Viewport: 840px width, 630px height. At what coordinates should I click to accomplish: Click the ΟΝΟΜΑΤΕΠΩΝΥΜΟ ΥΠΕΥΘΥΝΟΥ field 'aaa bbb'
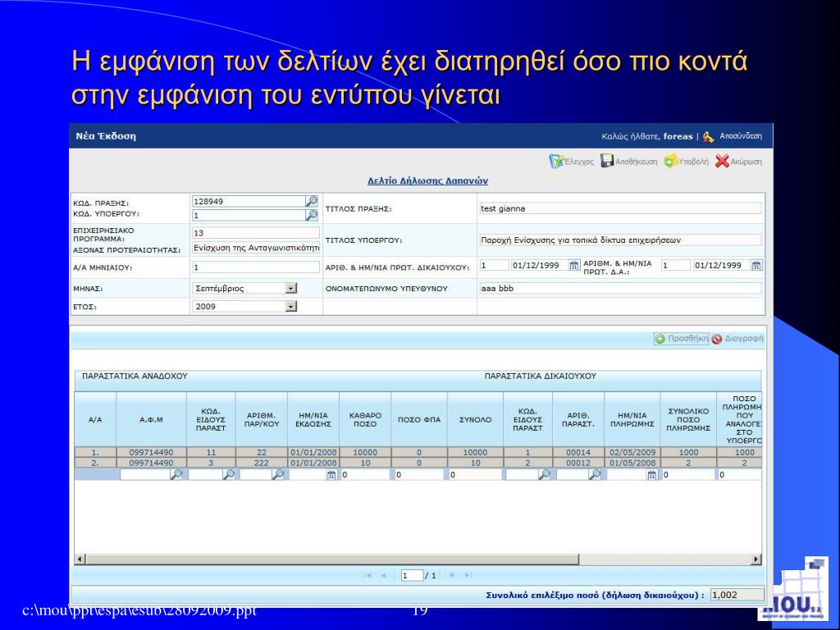619,288
